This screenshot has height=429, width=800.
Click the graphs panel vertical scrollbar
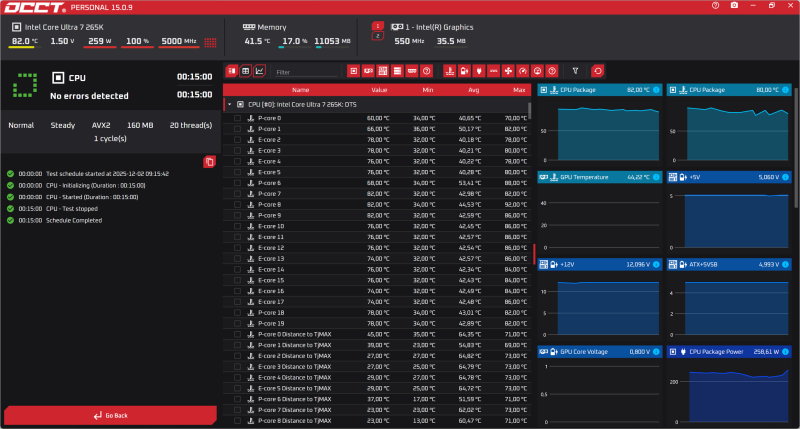797,150
